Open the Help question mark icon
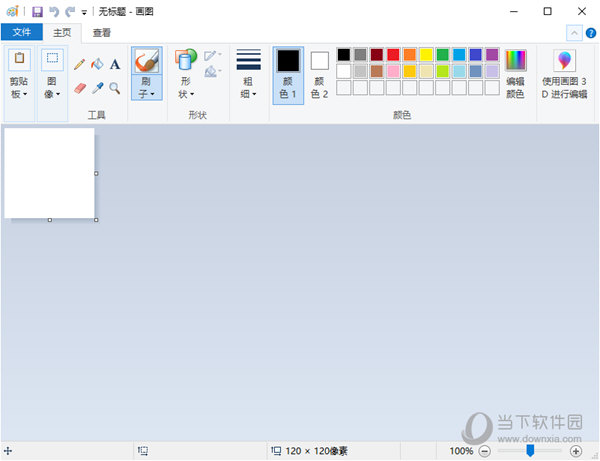Screen dimensions: 600x461 point(591,33)
